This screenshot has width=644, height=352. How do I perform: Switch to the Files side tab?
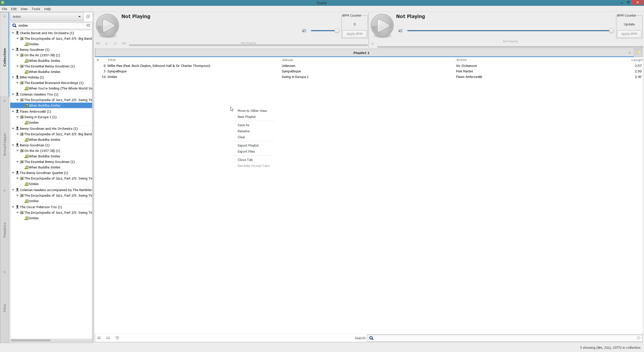pos(5,308)
